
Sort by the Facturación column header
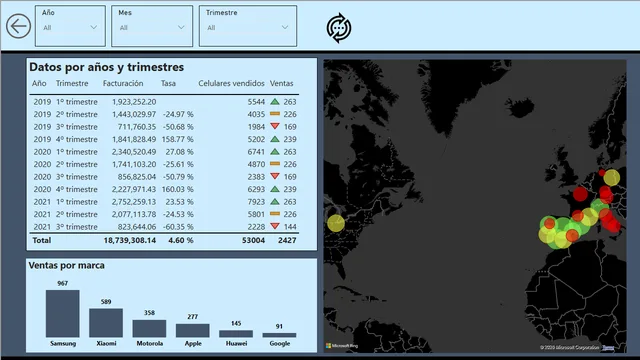[x=123, y=83]
